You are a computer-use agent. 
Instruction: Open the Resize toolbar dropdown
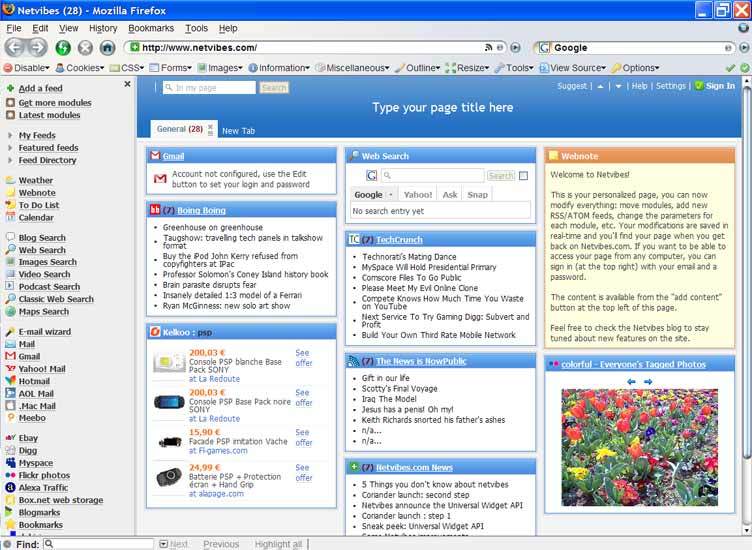467,68
